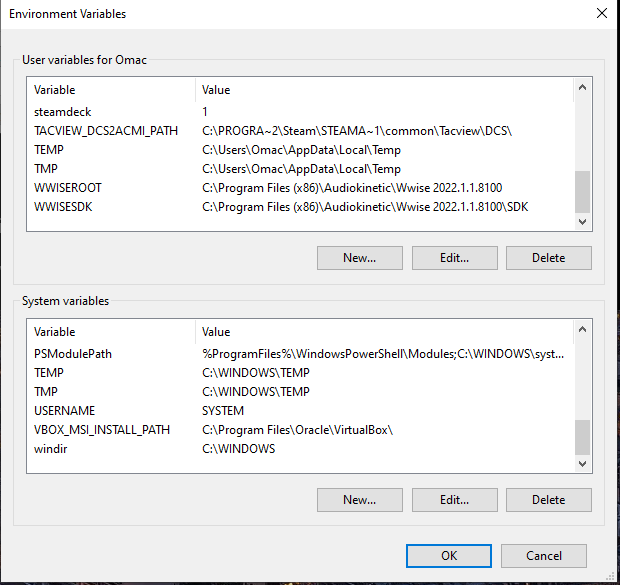The width and height of the screenshot is (620, 585).
Task: Edit the selected user variable
Action: (454, 257)
